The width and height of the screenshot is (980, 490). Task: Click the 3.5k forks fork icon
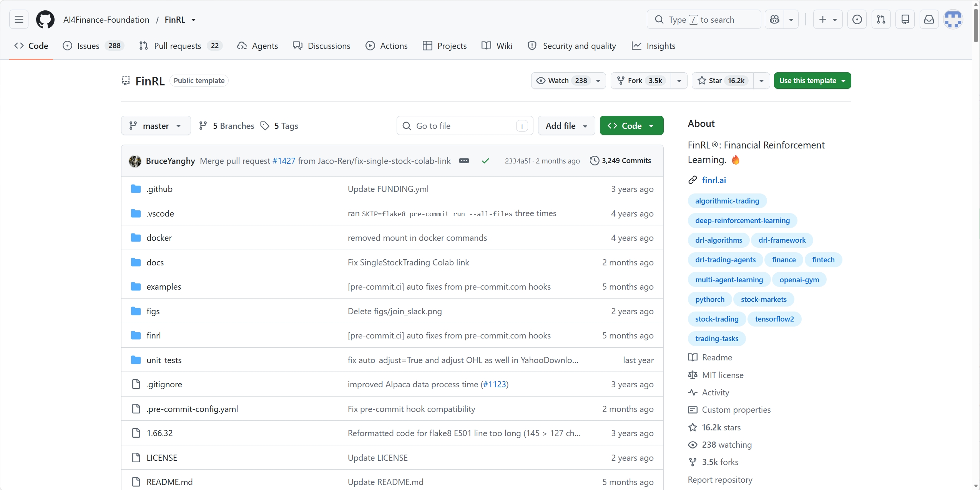[693, 462]
